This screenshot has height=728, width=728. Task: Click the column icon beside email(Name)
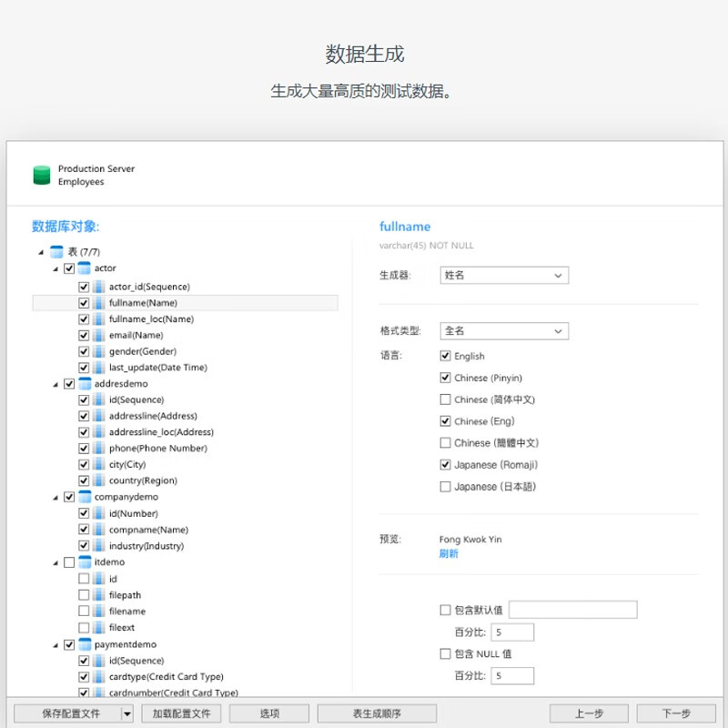(99, 335)
